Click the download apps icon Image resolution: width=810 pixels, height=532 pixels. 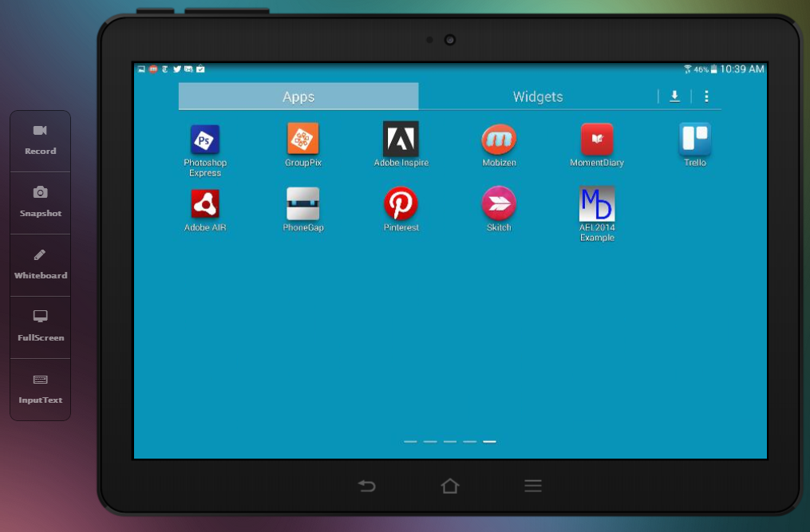(674, 97)
